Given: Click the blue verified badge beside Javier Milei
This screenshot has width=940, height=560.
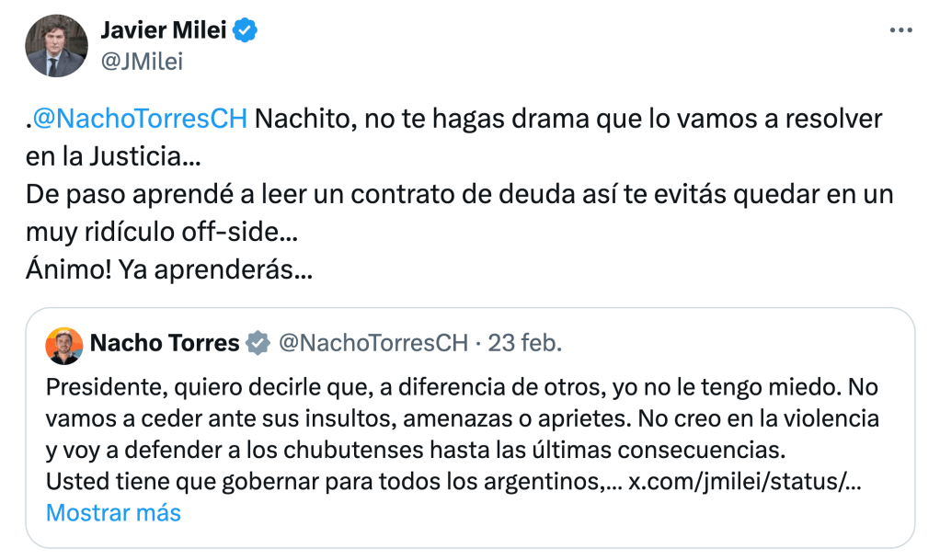Looking at the screenshot, I should click(x=245, y=30).
